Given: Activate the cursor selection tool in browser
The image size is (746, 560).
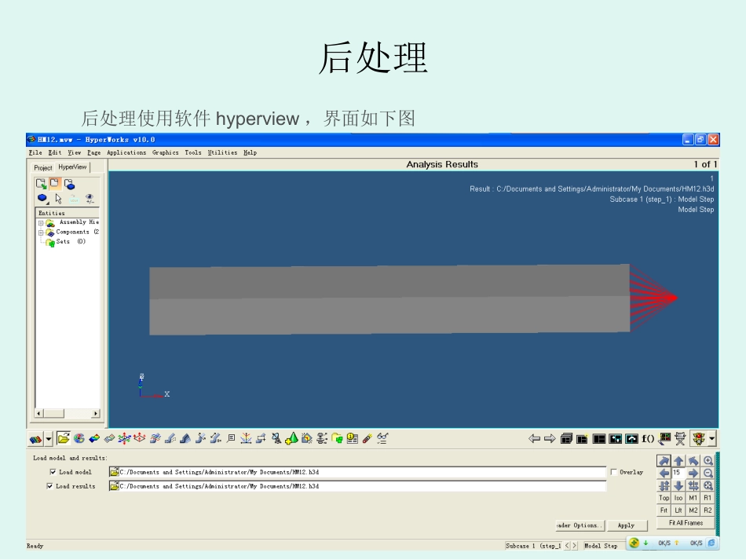Looking at the screenshot, I should click(x=59, y=199).
